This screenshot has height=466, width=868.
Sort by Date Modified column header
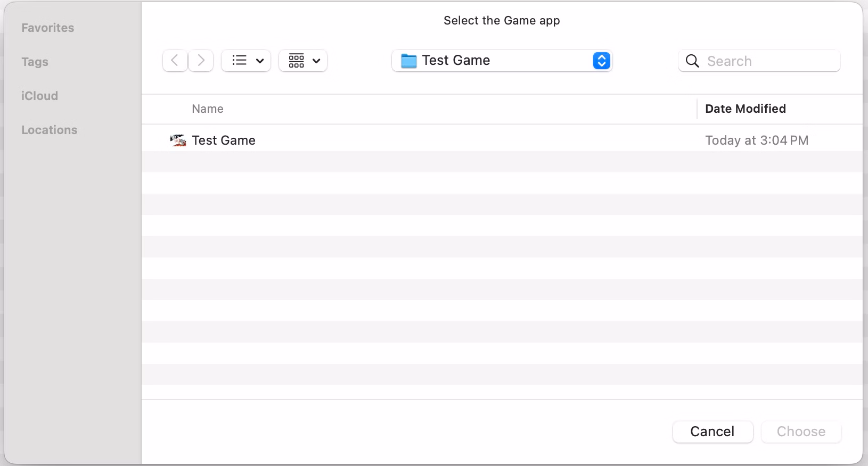point(745,109)
